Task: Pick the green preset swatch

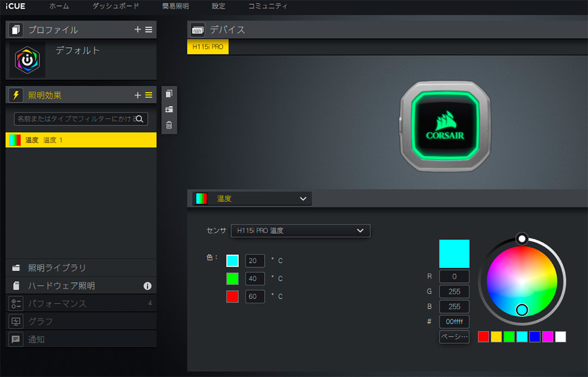Action: pos(509,337)
